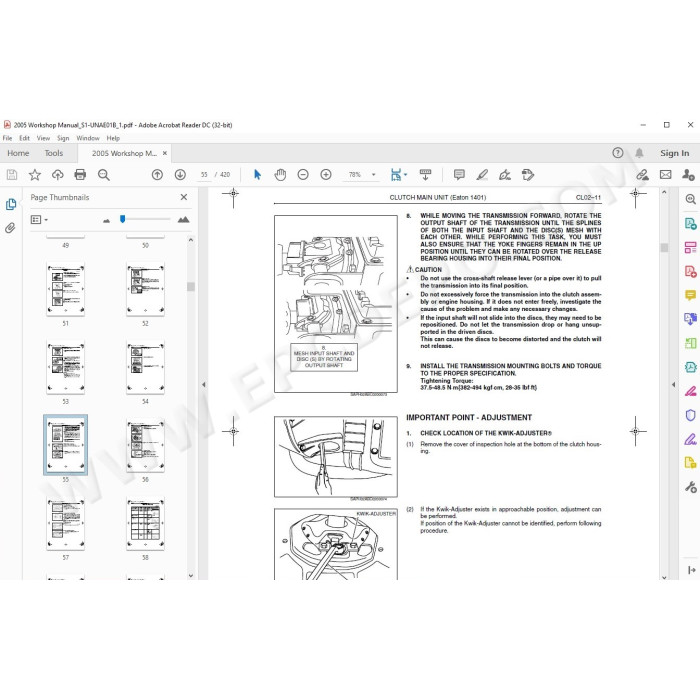700x700 pixels.
Task: Select page 51 thumbnail
Action: 66,289
